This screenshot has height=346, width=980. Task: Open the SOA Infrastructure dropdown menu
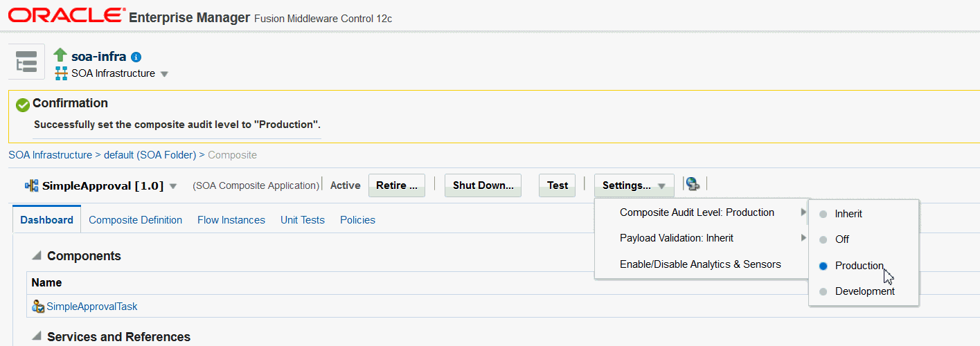click(x=164, y=74)
